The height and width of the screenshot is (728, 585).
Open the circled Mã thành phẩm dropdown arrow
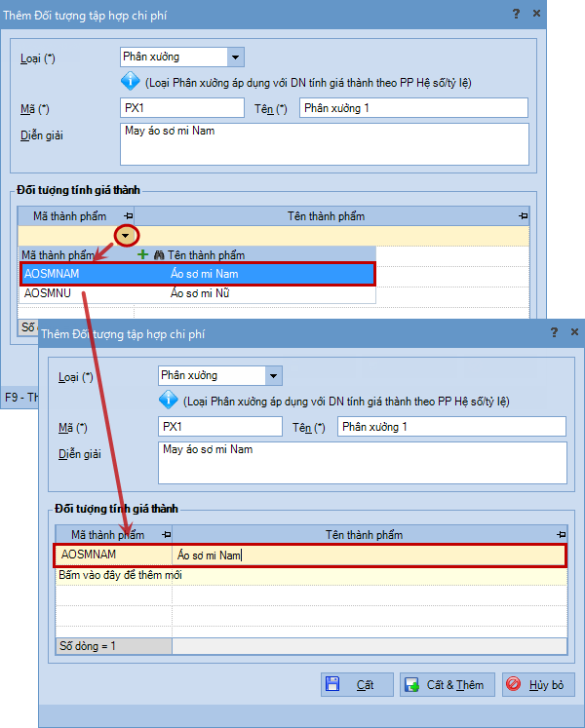[x=127, y=235]
